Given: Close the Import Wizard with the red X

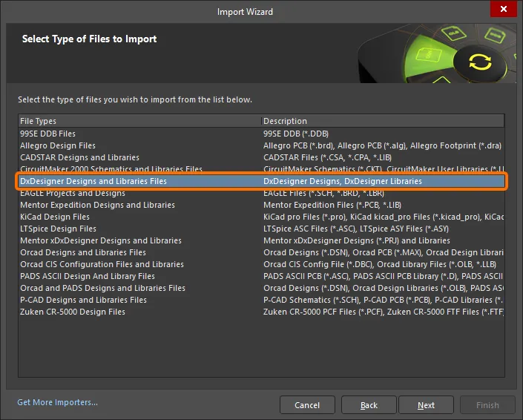Looking at the screenshot, I should [503, 9].
